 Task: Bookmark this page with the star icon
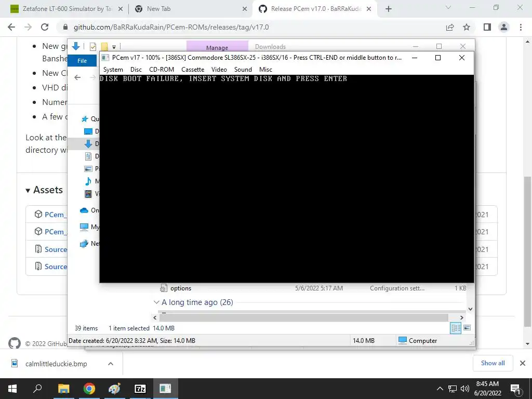[x=467, y=27]
